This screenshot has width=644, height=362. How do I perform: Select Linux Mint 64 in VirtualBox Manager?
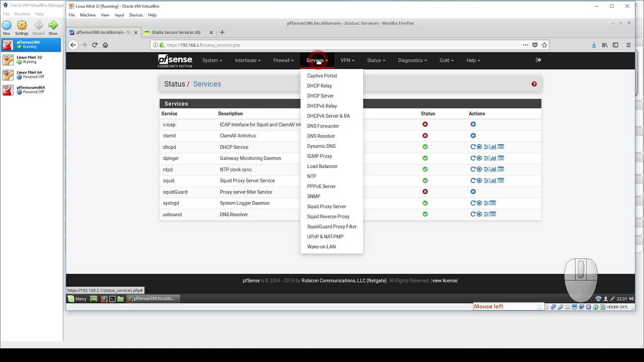point(31,74)
